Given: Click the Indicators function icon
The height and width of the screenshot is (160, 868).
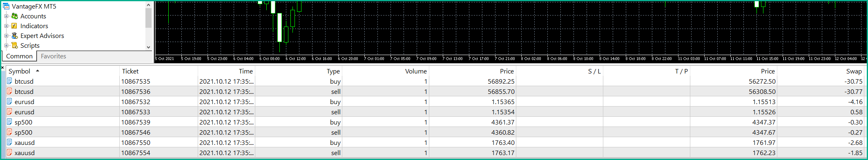Looking at the screenshot, I should 14,26.
